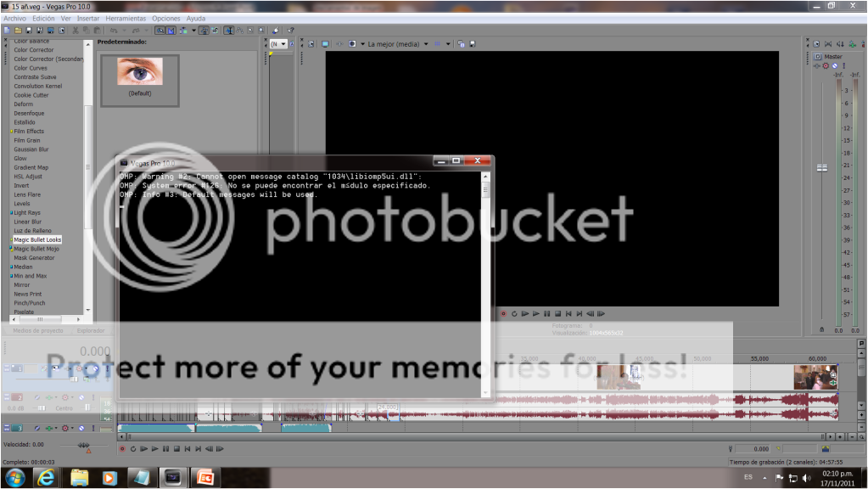Select Magic Bullet Mojo in the effects list
868x489 pixels.
(x=36, y=250)
